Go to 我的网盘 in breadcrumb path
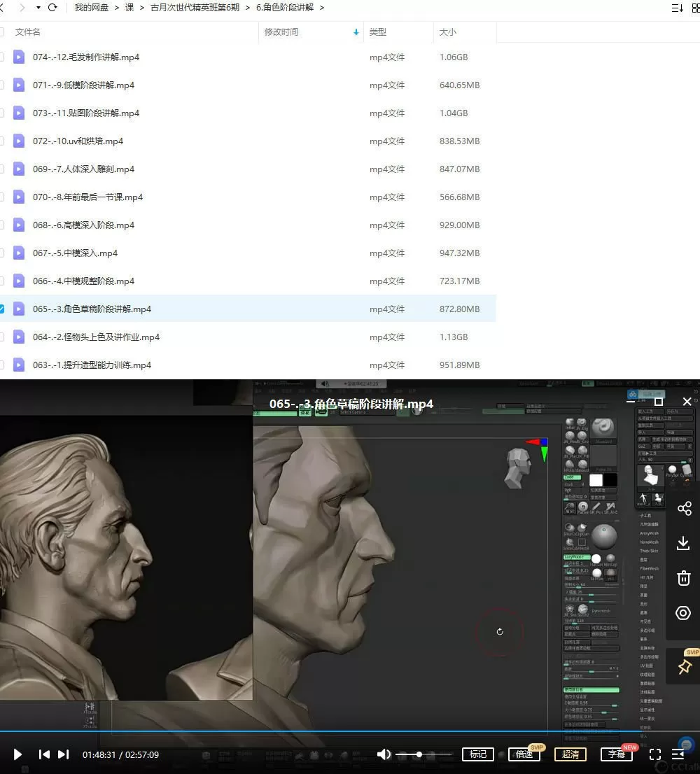This screenshot has height=774, width=700. point(92,8)
